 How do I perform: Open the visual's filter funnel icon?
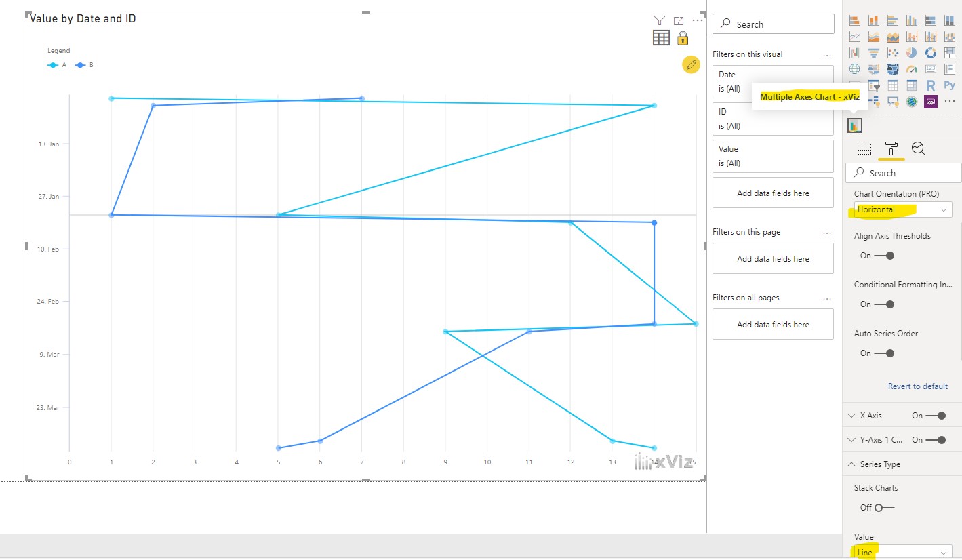[660, 21]
